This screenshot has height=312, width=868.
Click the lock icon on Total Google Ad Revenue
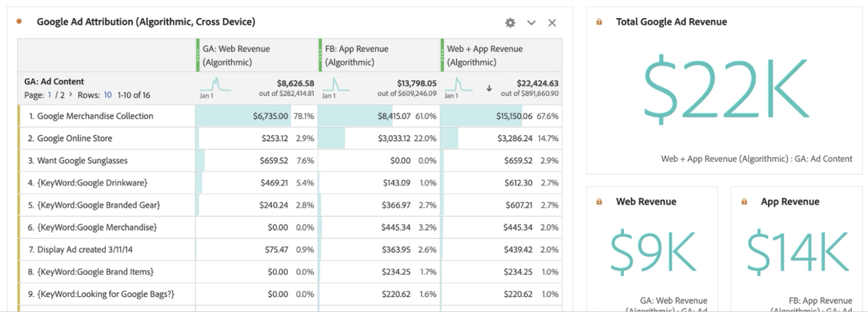600,22
